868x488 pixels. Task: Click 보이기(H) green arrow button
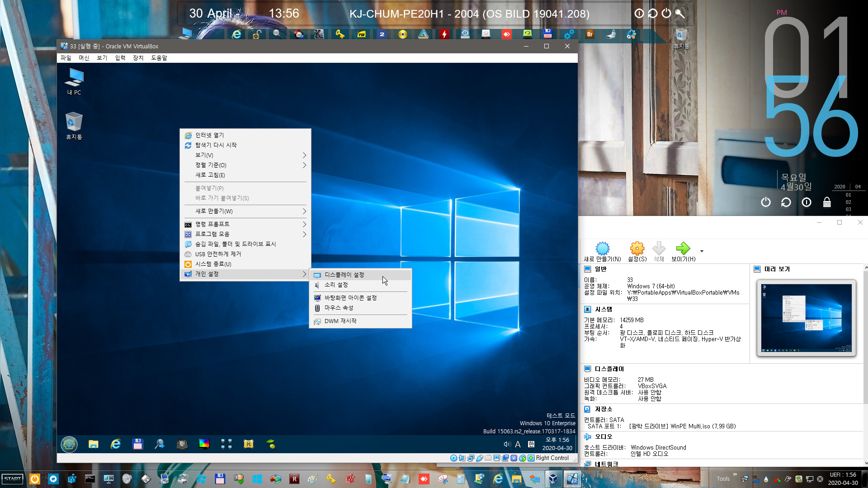tap(683, 252)
